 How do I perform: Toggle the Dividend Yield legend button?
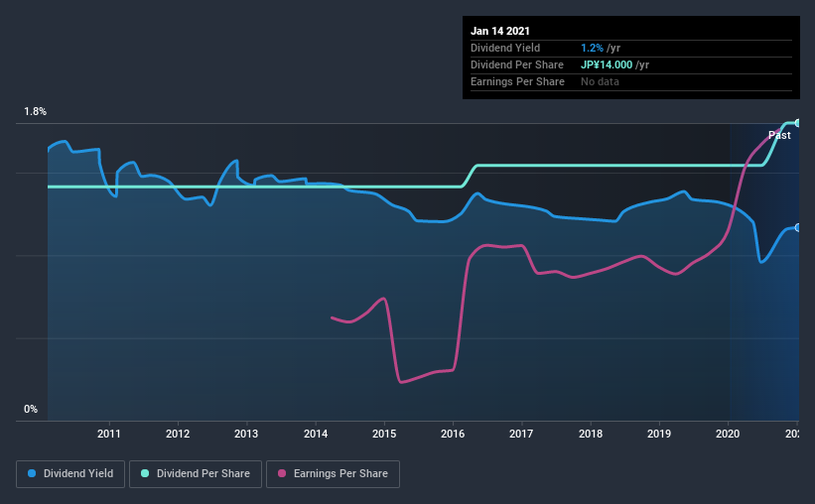pyautogui.click(x=70, y=474)
